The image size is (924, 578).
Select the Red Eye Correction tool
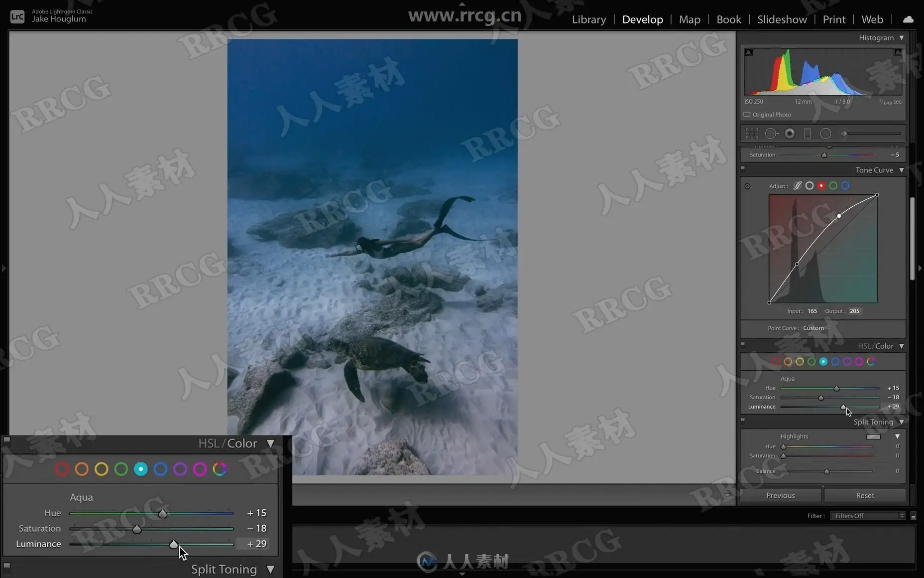tap(790, 134)
